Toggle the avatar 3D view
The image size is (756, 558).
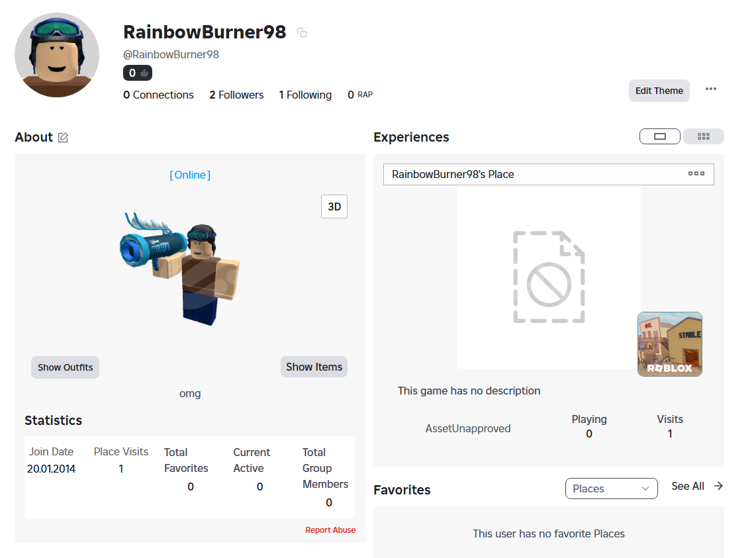click(334, 207)
